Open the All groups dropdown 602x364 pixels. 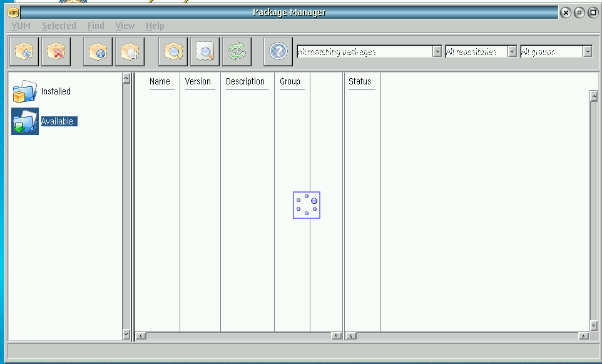588,51
